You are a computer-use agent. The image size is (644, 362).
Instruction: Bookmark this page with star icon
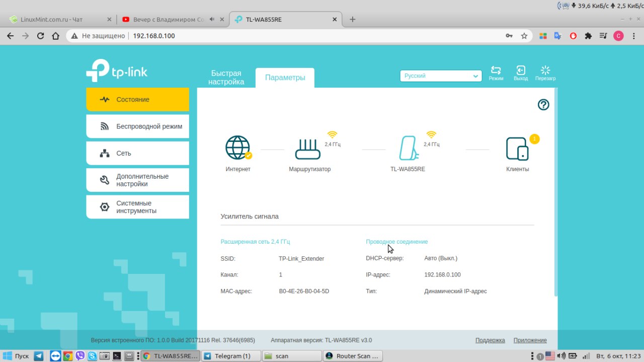(x=524, y=36)
